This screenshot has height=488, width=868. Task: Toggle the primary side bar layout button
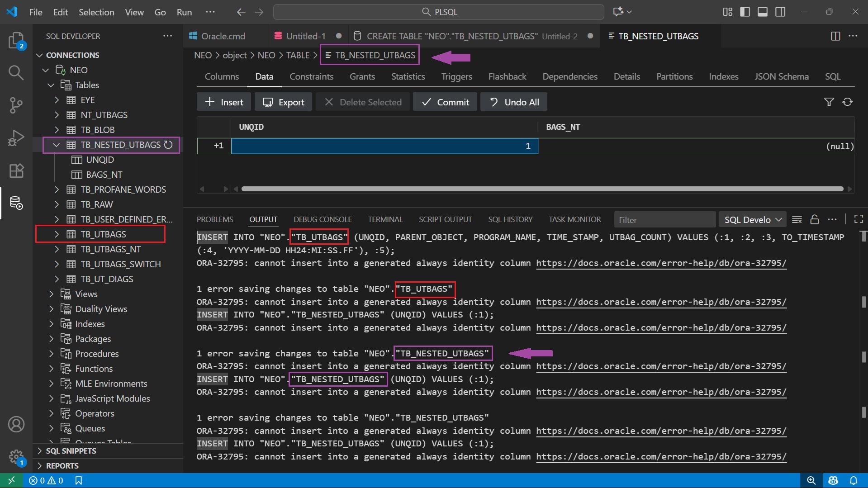(745, 12)
